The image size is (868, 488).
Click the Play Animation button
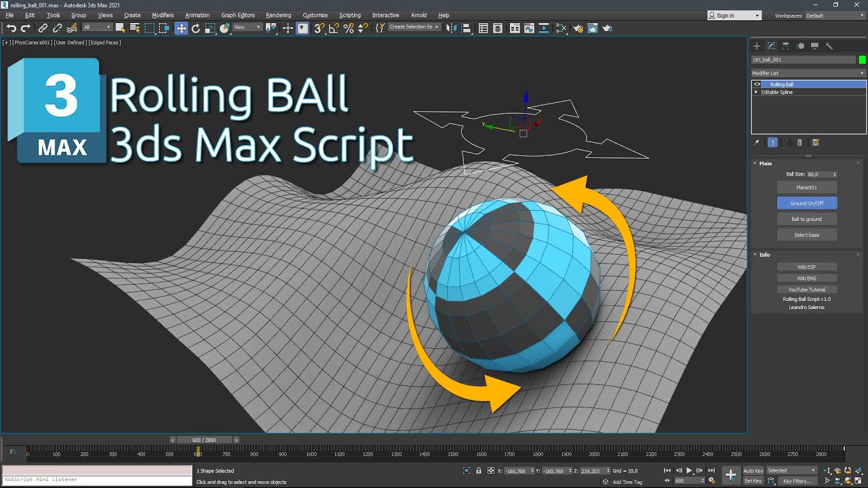[689, 470]
